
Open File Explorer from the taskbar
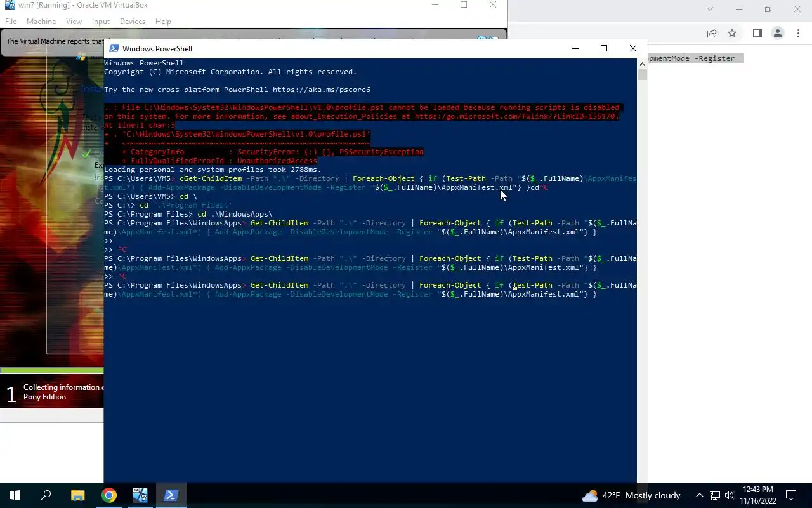point(77,495)
